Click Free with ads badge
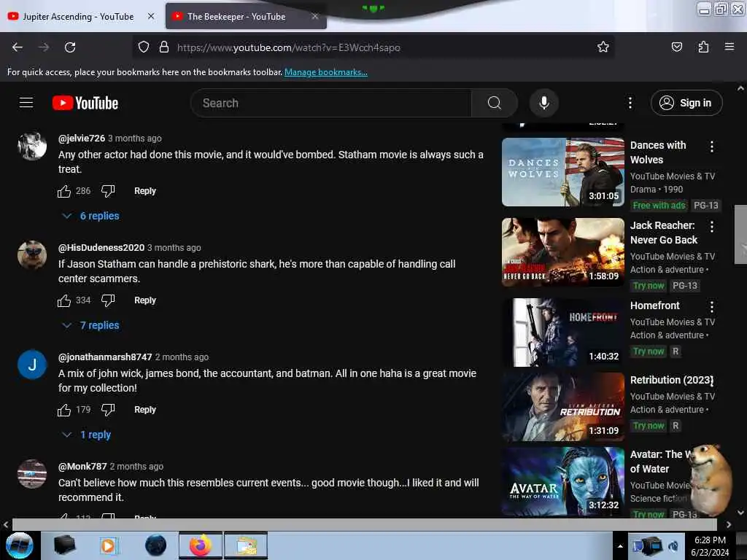Screen dimensions: 747x560 click(x=659, y=206)
